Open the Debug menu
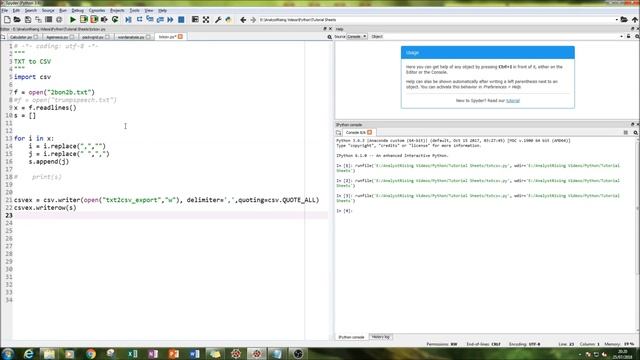640x360 pixels. pyautogui.click(x=78, y=11)
